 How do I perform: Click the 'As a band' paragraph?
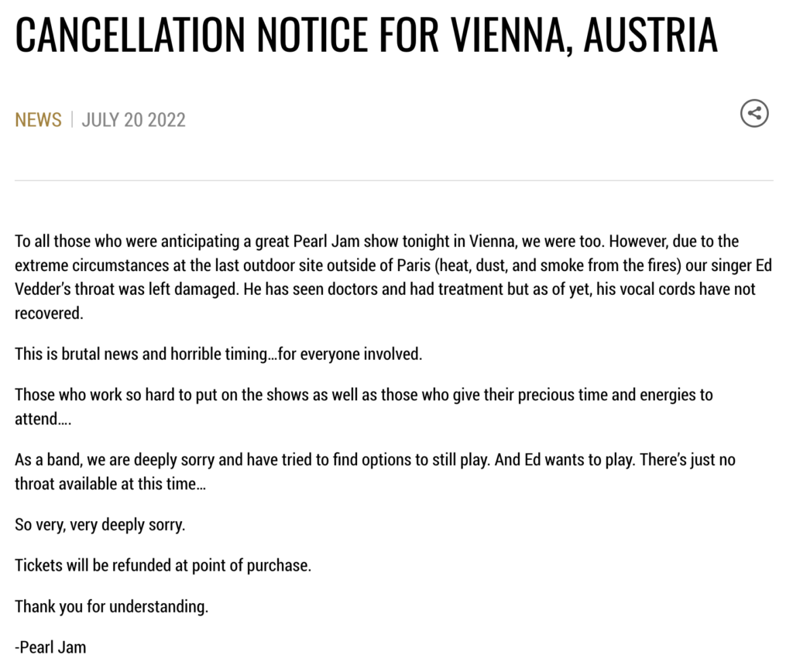click(x=375, y=471)
